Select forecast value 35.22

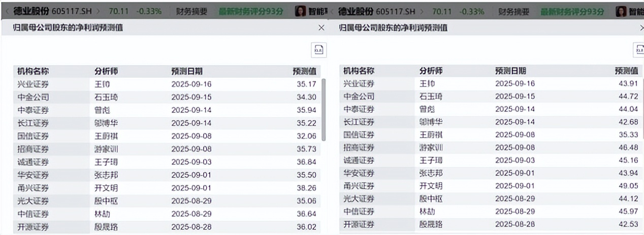click(x=306, y=123)
